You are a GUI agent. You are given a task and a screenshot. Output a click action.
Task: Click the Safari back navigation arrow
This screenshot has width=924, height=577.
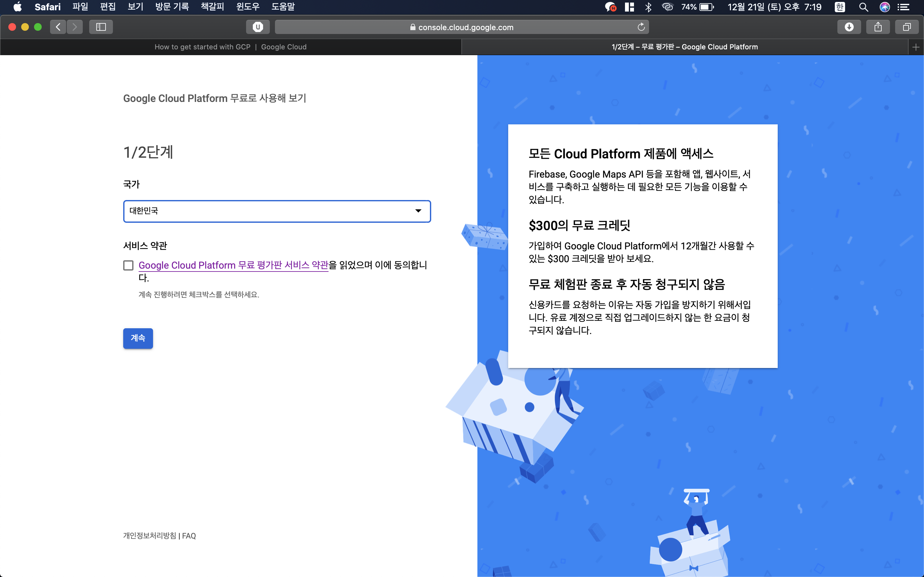coord(58,27)
